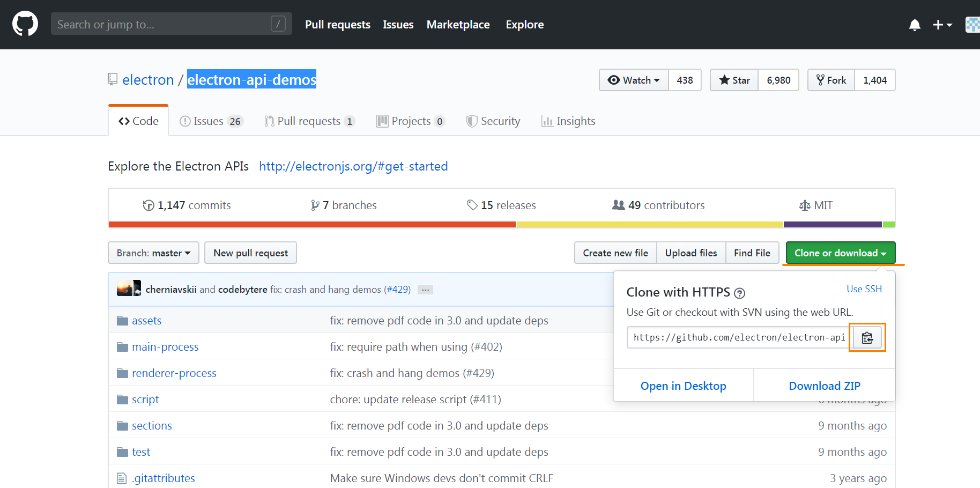Go to Issues in top navigation
Screen dimensions: 980x488
click(x=398, y=25)
